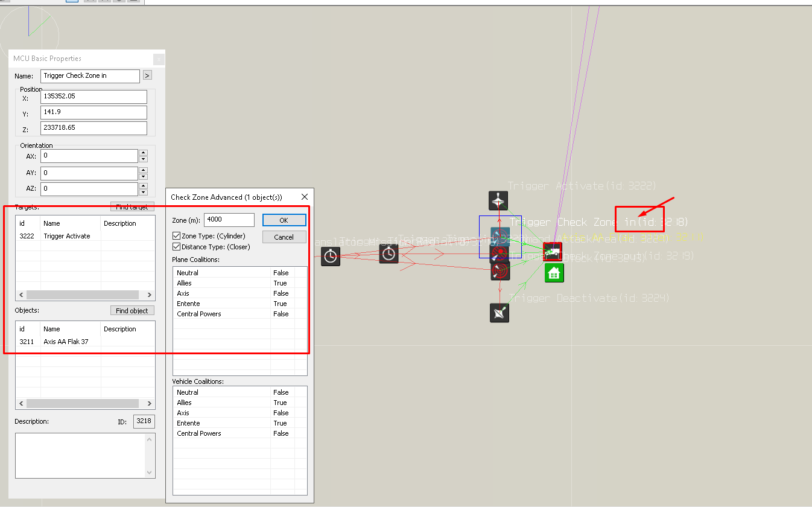
Task: Close the MCU Basic Properties panel
Action: tap(159, 59)
